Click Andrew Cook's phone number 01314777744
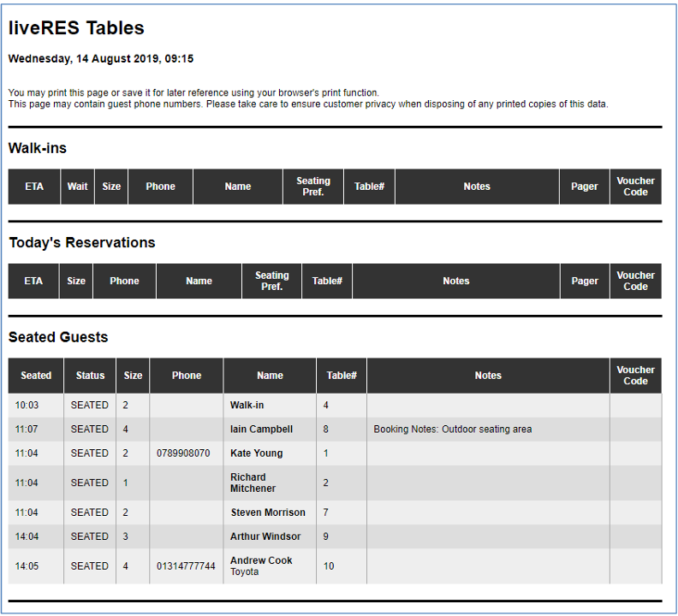Image resolution: width=678 pixels, height=616 pixels. [x=186, y=566]
